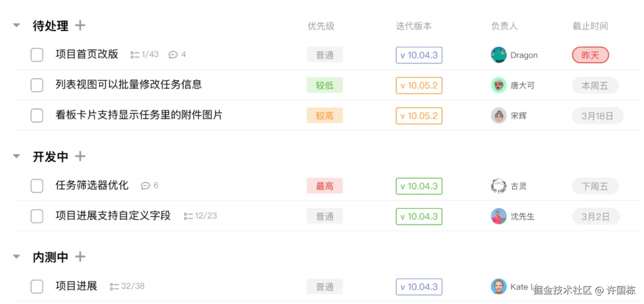644x304 pixels.
Task: Click Dragon's avatar icon
Action: coord(498,55)
